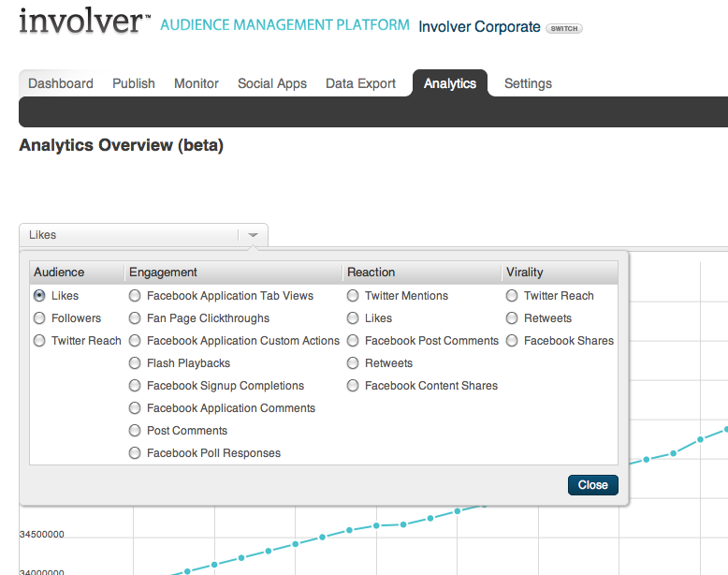Select Facebook Application Custom Actions

[135, 341]
